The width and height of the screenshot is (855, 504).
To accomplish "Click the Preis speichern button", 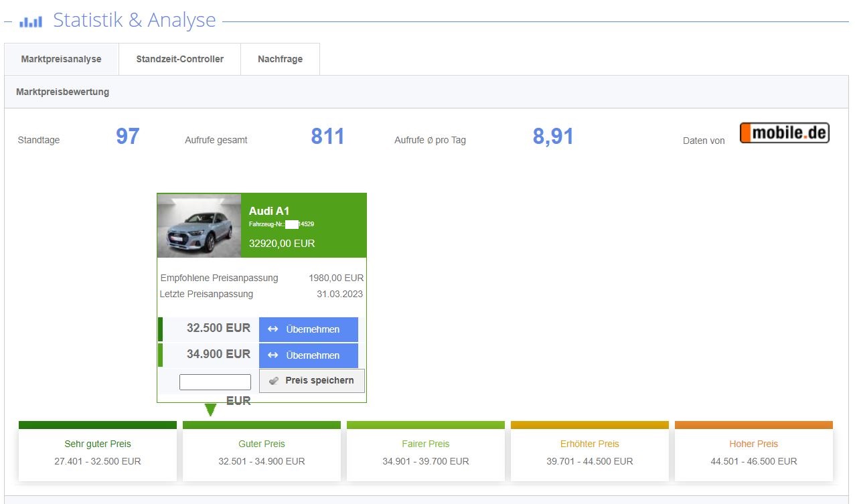I will [x=312, y=380].
